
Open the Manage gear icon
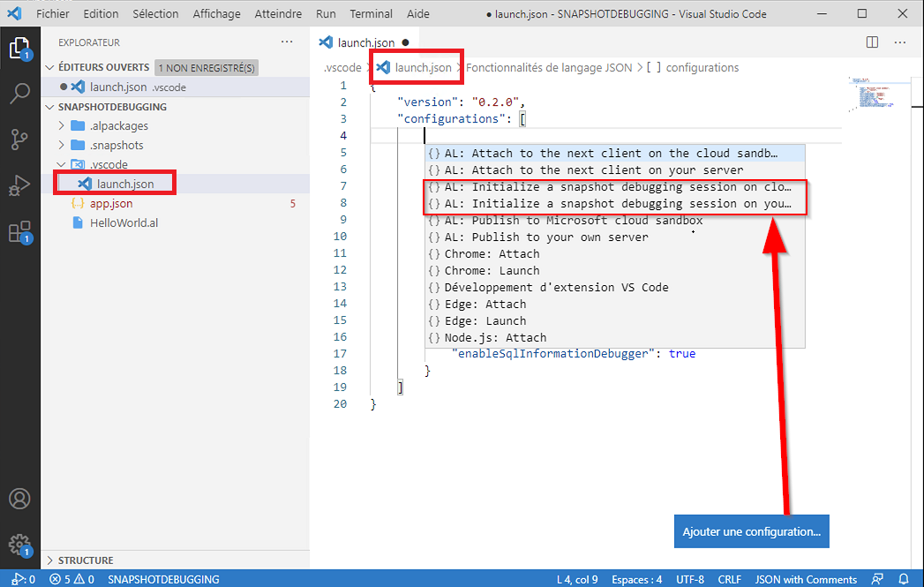coord(19,545)
